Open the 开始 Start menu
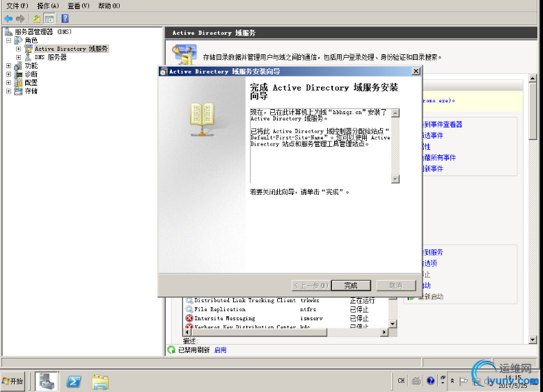 [x=13, y=382]
